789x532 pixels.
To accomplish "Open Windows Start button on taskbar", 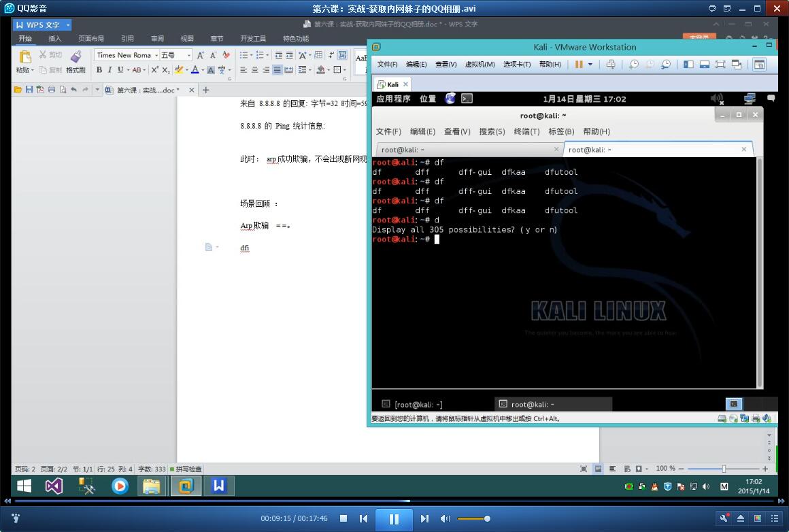I will click(24, 486).
